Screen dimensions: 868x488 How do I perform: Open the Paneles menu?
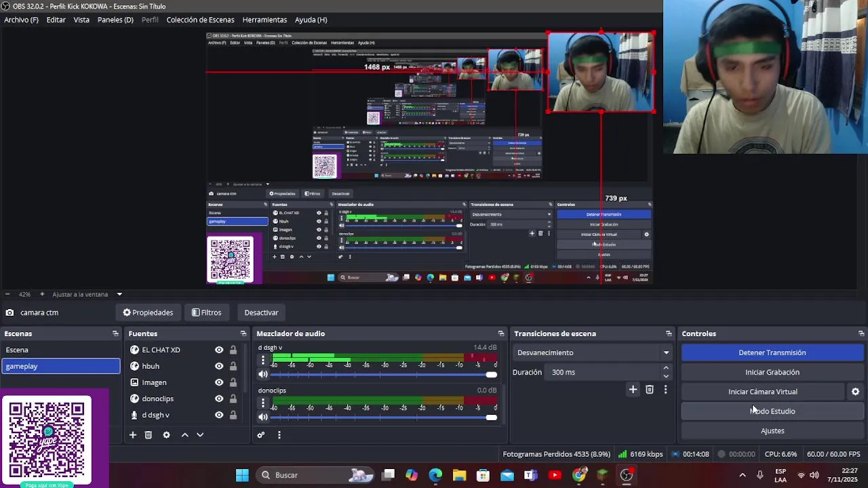pos(115,20)
